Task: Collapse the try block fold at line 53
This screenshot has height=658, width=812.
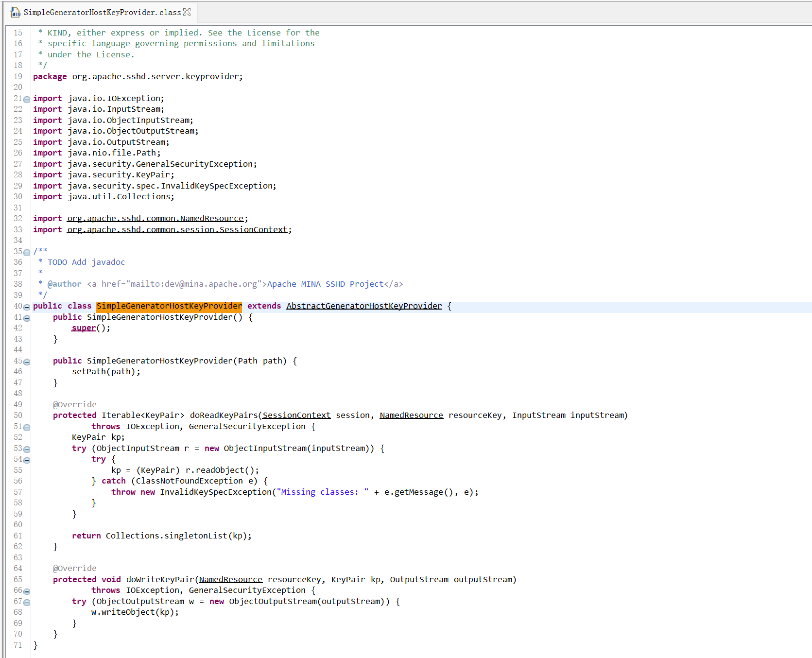Action: [x=27, y=449]
